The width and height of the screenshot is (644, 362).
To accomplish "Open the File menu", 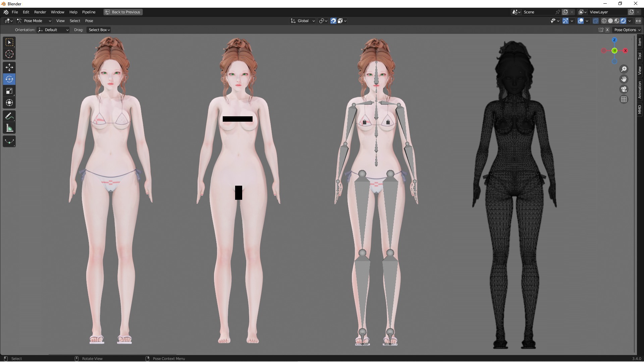I will [15, 12].
